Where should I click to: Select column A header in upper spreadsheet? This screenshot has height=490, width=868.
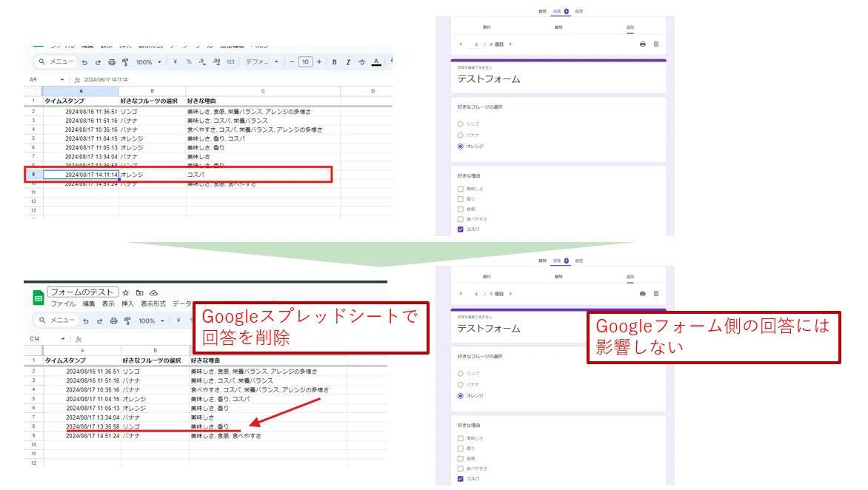[x=81, y=91]
